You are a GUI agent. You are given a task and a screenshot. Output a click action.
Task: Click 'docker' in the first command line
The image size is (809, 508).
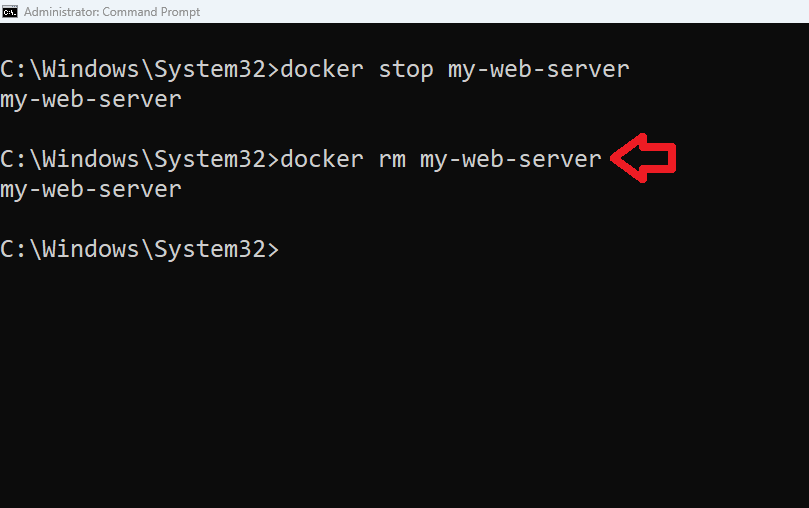(322, 69)
